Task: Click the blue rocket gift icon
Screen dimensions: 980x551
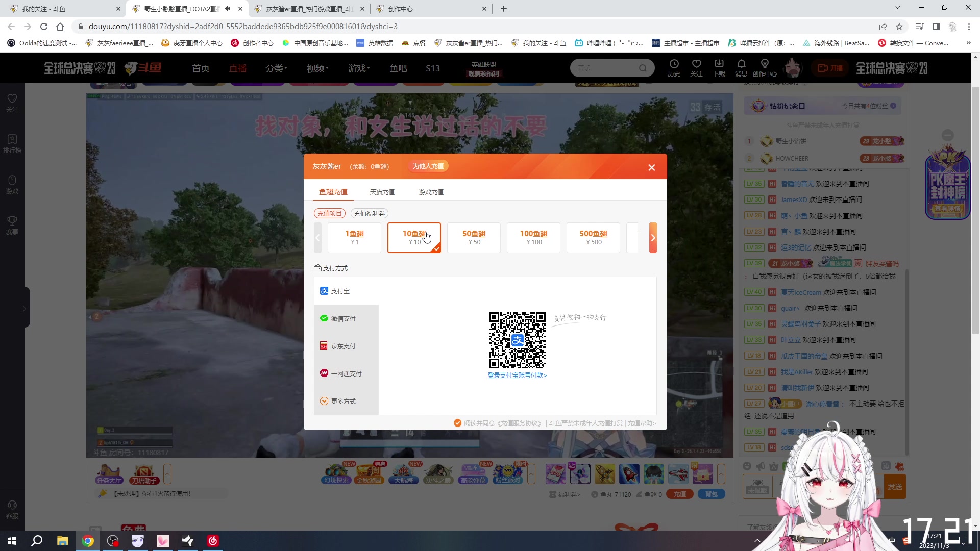Action: click(x=629, y=474)
